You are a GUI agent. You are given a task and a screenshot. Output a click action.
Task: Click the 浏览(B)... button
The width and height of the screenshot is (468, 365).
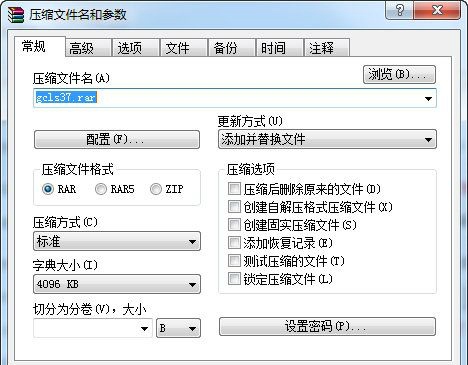(399, 74)
